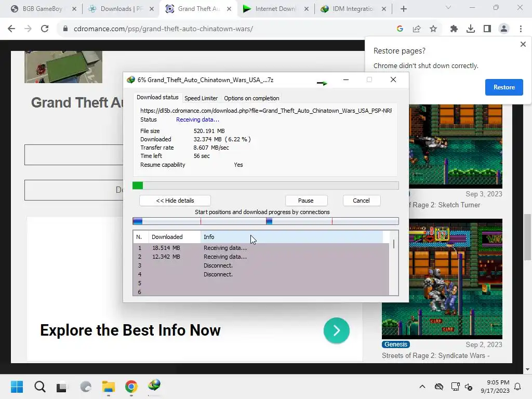
Task: Open the Chrome extensions puzzle icon
Action: coord(454,29)
